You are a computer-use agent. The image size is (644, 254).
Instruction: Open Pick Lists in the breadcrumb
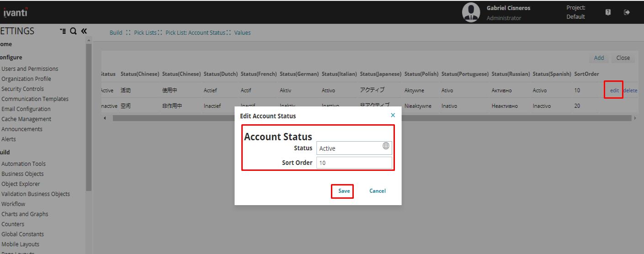(145, 33)
